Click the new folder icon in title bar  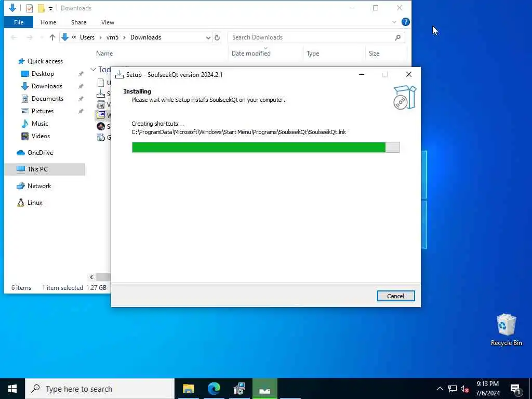click(41, 8)
